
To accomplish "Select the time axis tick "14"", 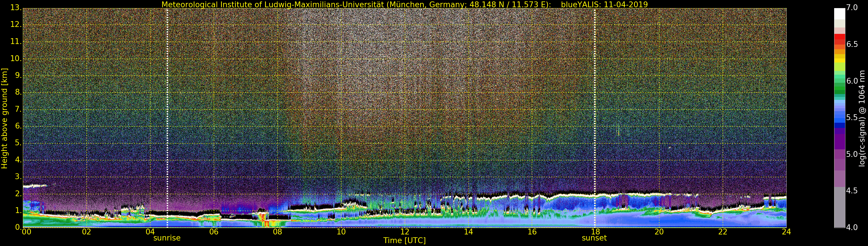I will pos(468,232).
